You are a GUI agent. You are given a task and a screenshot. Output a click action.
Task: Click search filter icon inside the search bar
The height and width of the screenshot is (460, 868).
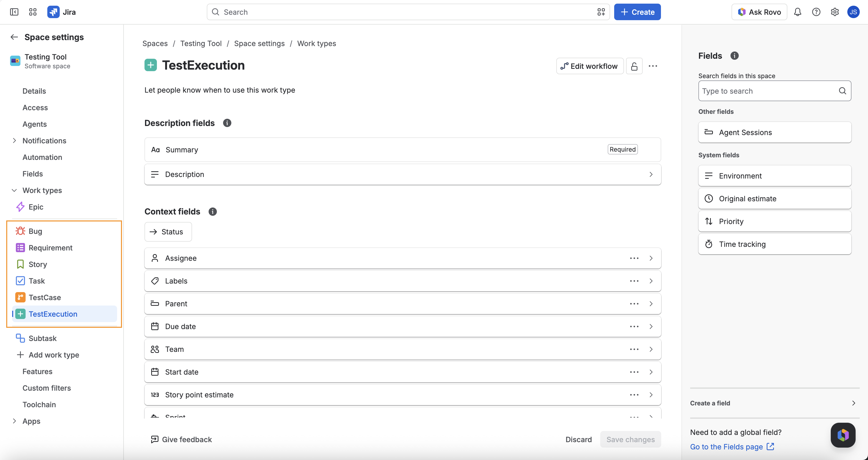[x=601, y=12]
